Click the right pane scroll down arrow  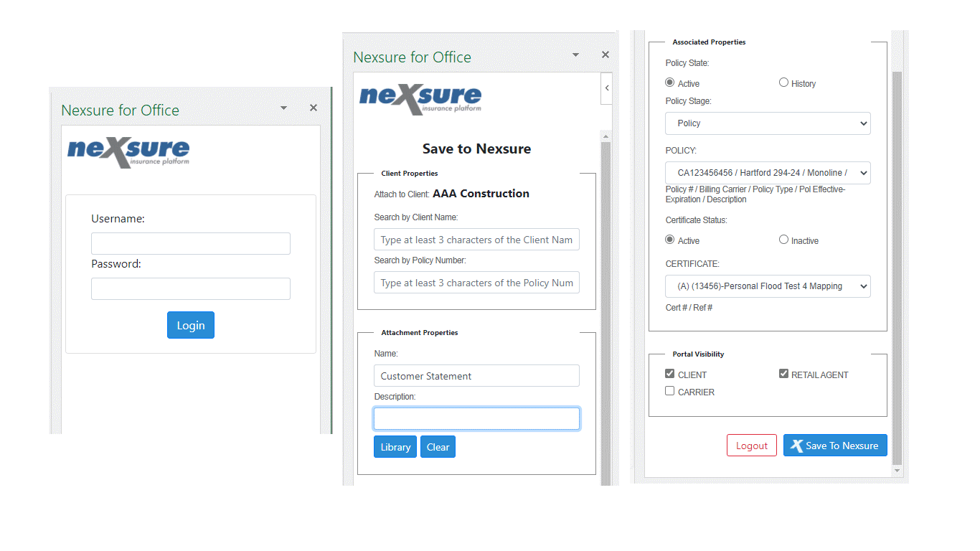point(897,471)
